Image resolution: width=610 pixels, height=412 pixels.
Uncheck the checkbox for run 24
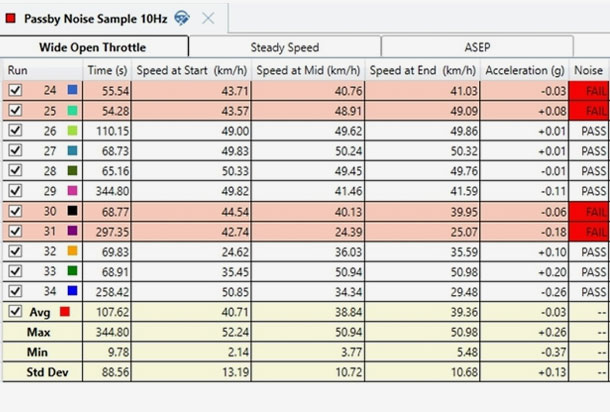pos(15,90)
